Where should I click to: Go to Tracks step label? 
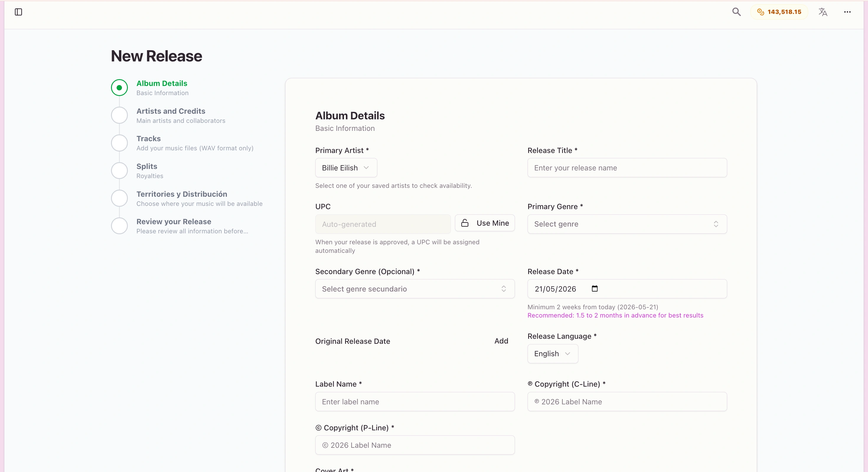pyautogui.click(x=149, y=139)
